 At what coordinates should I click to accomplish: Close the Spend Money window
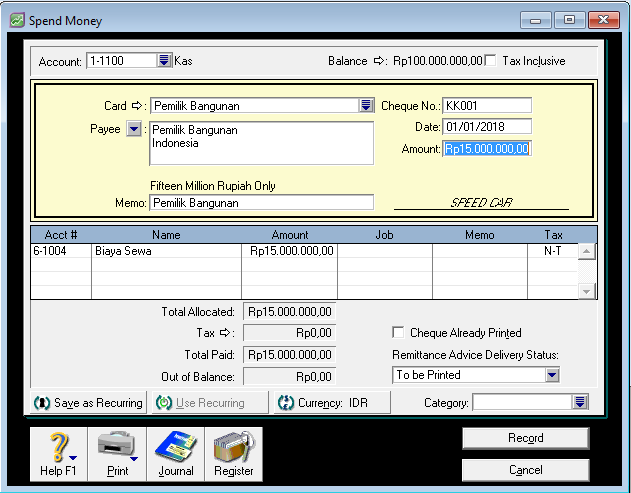pyautogui.click(x=604, y=20)
